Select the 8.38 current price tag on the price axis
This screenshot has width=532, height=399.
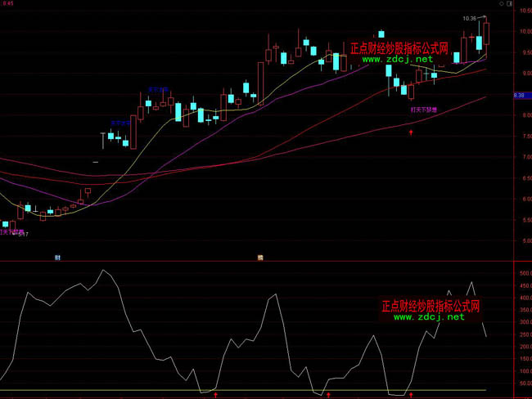(519, 96)
